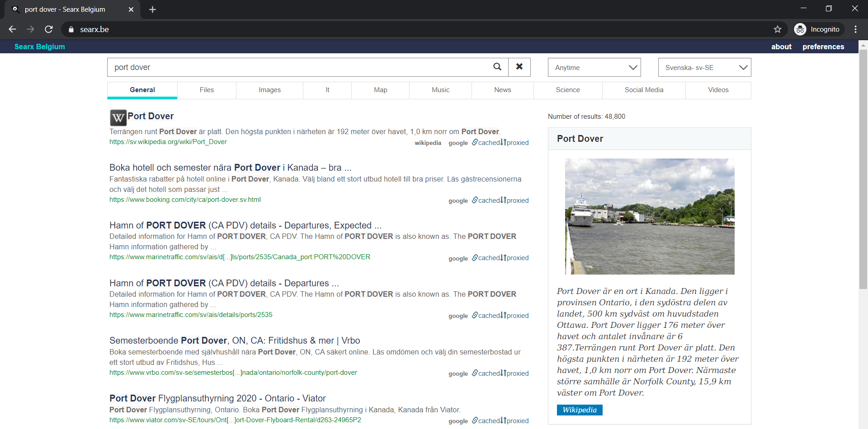Open cached version of the ports/2535 result
868x429 pixels.
click(486, 316)
